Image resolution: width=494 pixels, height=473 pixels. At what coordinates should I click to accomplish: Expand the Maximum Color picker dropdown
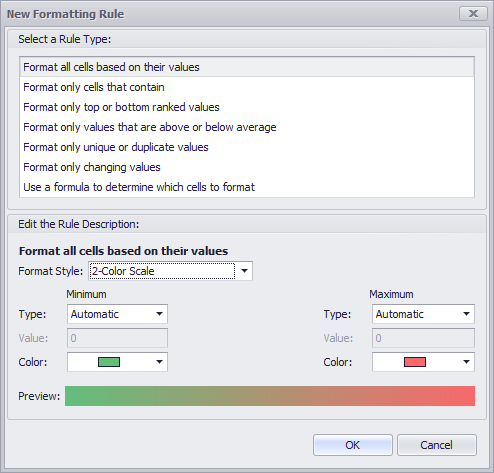coord(466,362)
